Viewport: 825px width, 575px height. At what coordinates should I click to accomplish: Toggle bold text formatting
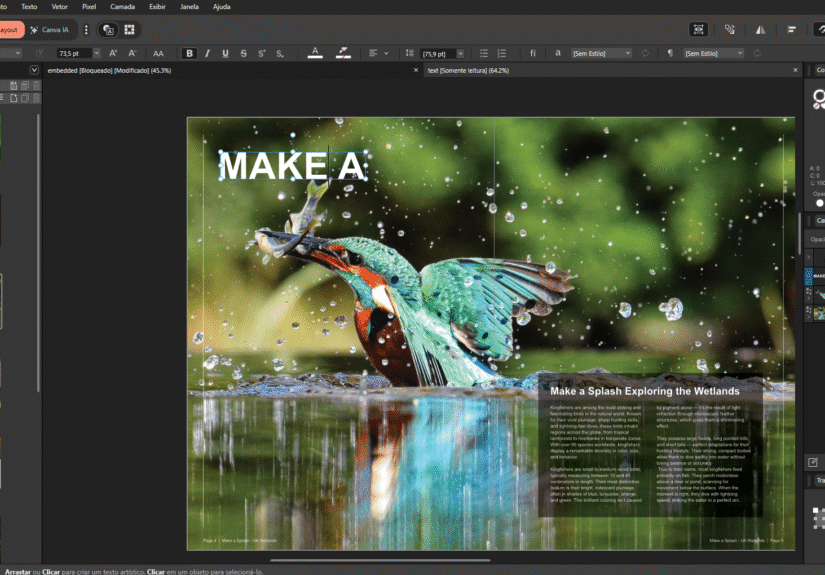[x=190, y=53]
